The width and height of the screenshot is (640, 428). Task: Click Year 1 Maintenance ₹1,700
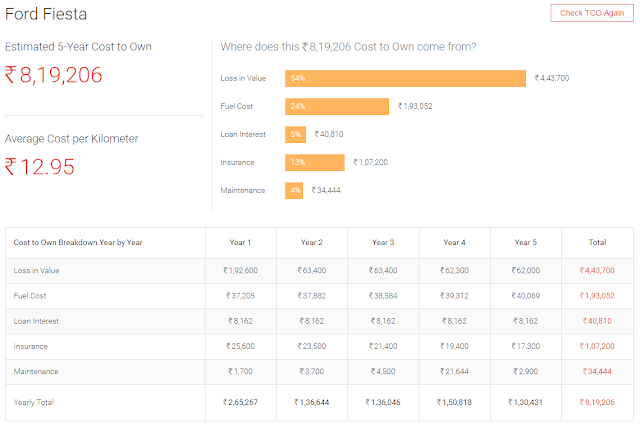tap(240, 372)
